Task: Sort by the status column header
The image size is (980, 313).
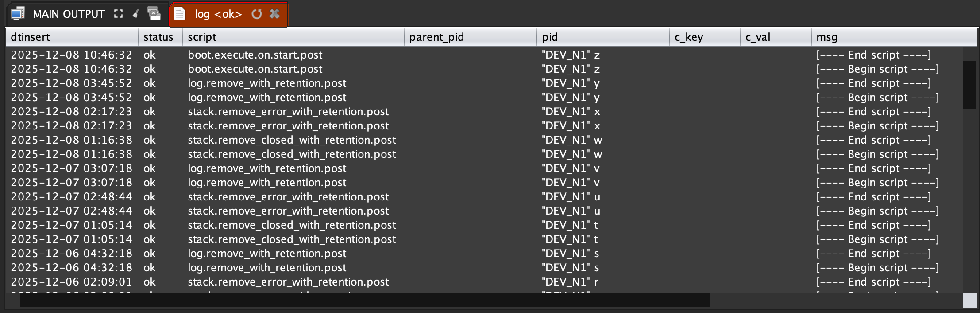Action: [x=160, y=37]
